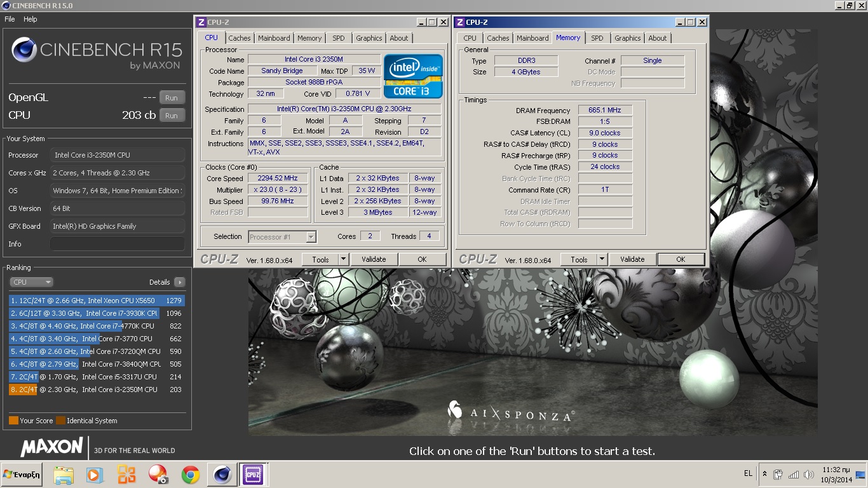Screen dimensions: 868x488
Task: Expand ranking Details arrow button
Action: click(x=179, y=282)
